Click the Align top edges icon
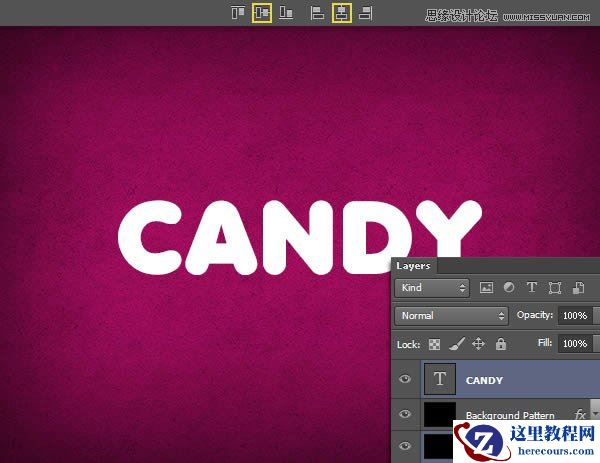This screenshot has width=600, height=463. 238,13
